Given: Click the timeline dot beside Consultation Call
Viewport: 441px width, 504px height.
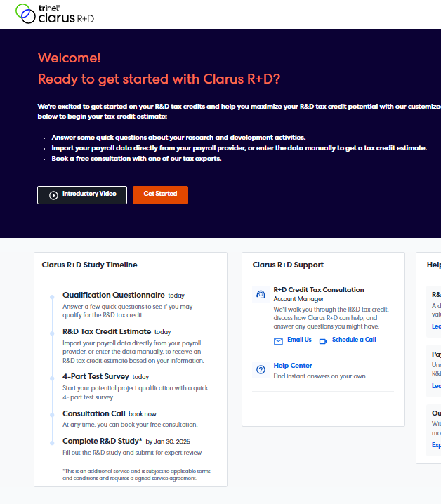Looking at the screenshot, I should tap(52, 415).
